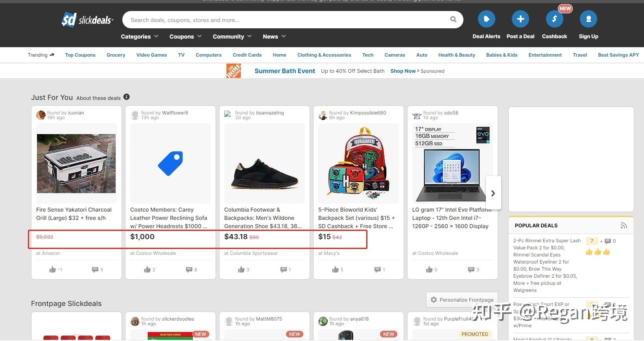Image resolution: width=644 pixels, height=341 pixels.
Task: Click the Hogwarts backpack product image
Action: (x=358, y=163)
